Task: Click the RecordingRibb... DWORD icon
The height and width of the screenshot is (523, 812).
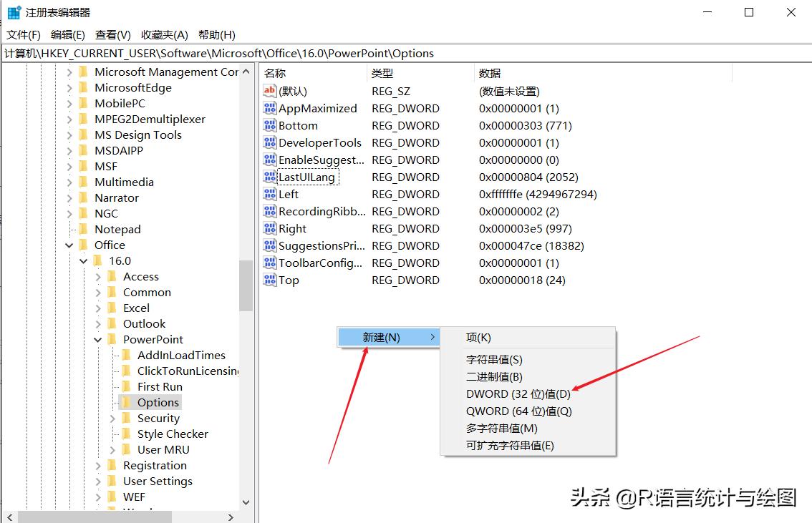Action: [x=269, y=211]
